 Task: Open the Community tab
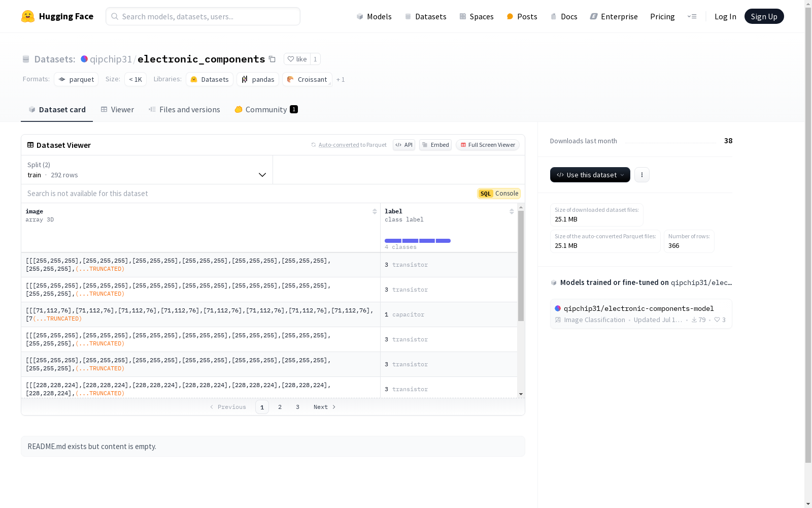(x=266, y=110)
